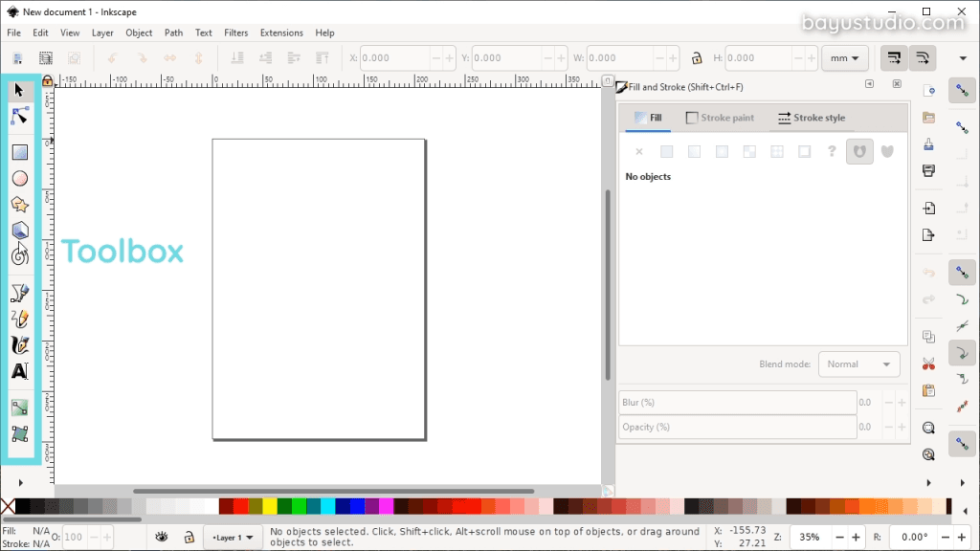
Task: Select the Text tool
Action: click(19, 371)
